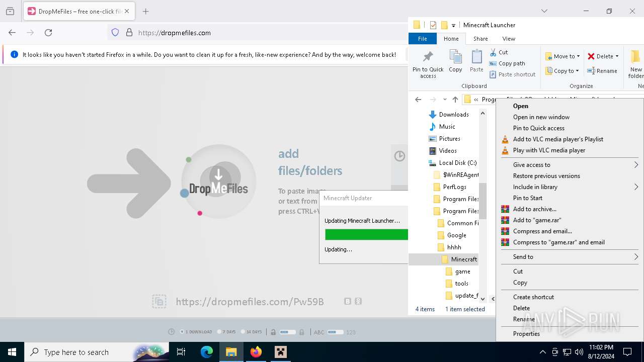Screen dimensions: 644x362
Task: Open a new Firefox tab
Action: pyautogui.click(x=145, y=11)
